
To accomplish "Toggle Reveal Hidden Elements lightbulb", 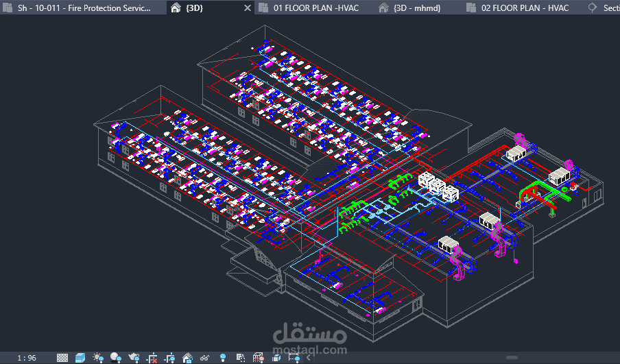I will click(x=223, y=358).
